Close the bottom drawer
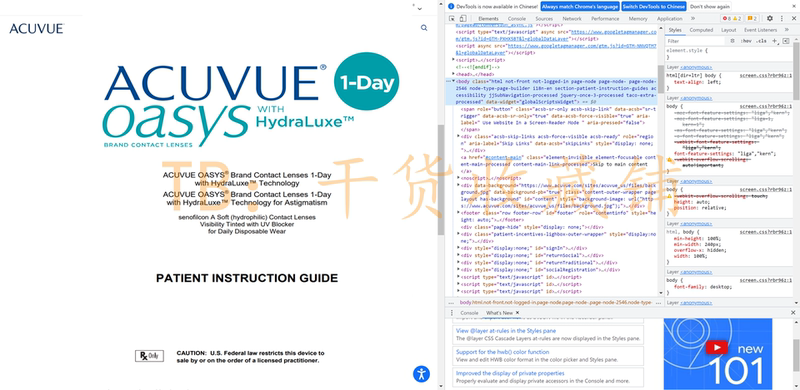This screenshot has height=390, width=800. click(x=793, y=312)
